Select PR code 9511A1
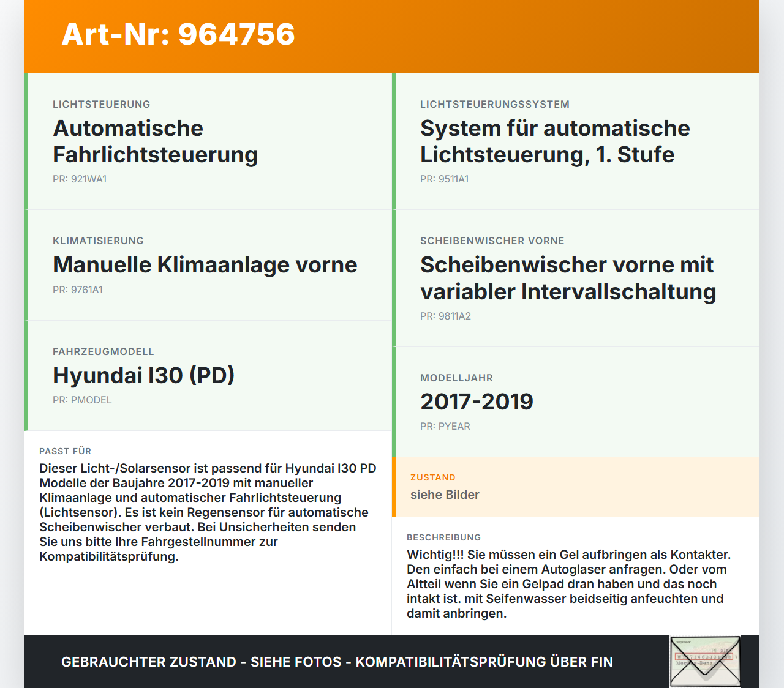The height and width of the screenshot is (688, 784). [444, 179]
